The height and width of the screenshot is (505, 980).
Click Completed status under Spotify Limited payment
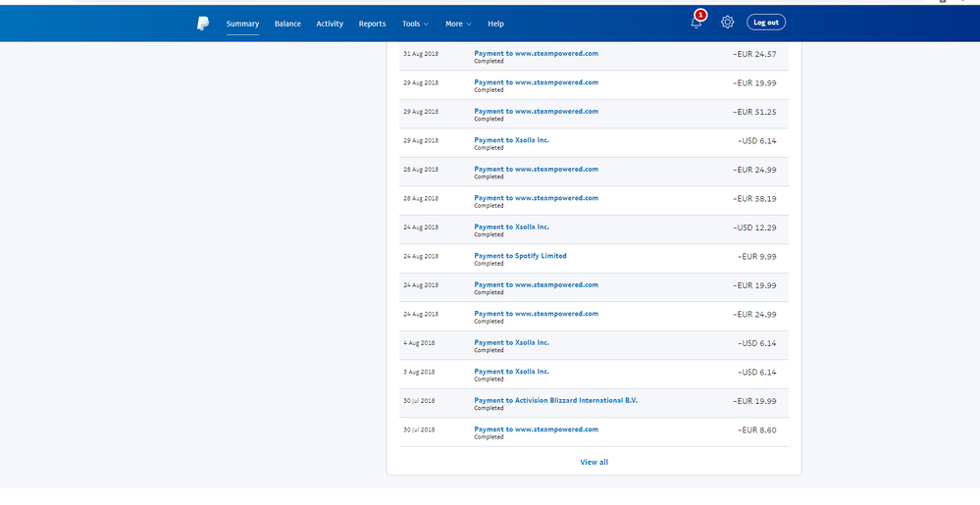coord(489,263)
